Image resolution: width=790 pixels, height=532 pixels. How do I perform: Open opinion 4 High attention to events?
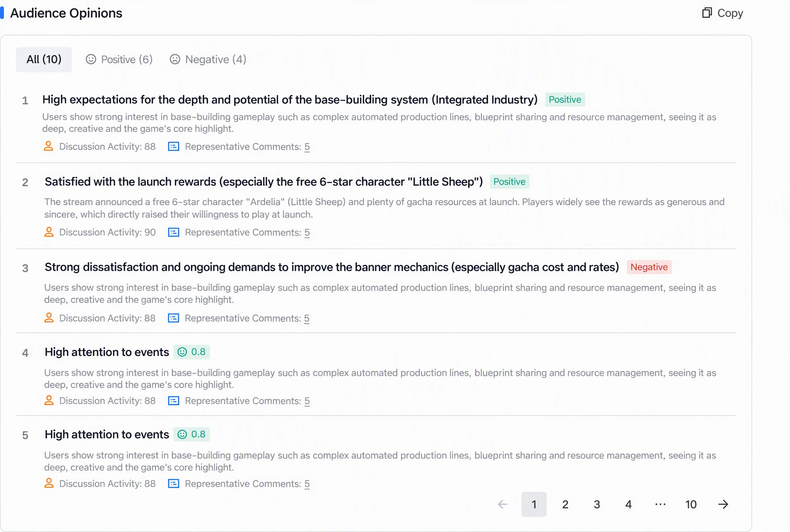(x=107, y=352)
